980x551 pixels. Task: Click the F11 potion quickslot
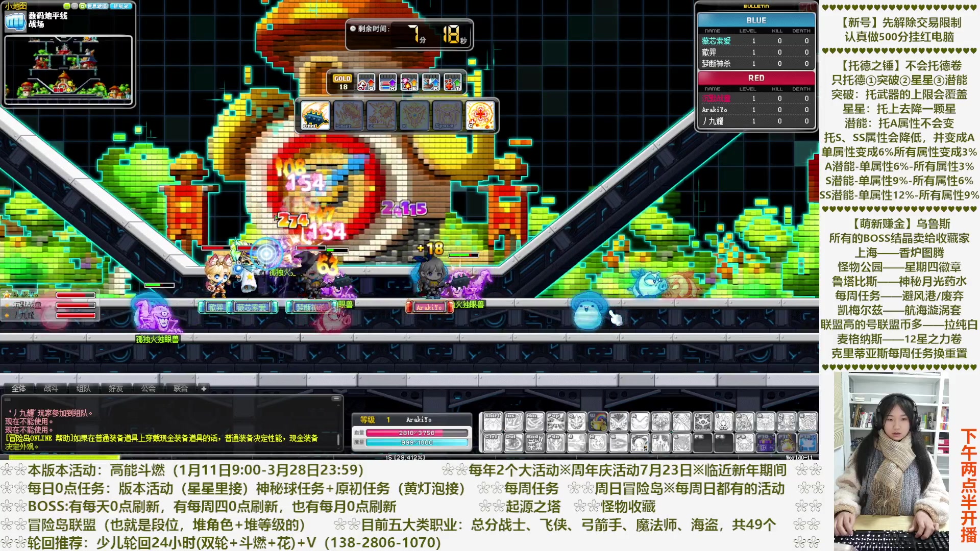pyautogui.click(x=786, y=443)
